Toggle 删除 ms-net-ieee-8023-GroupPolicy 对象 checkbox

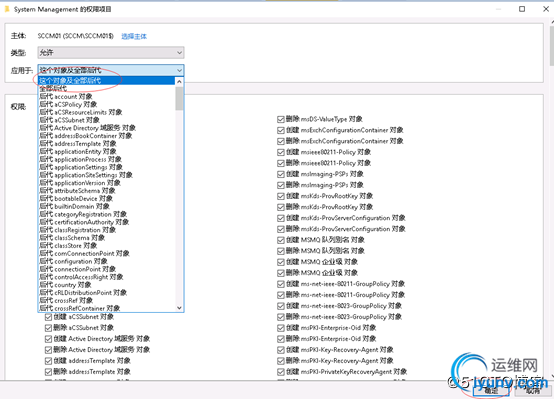pos(281,317)
